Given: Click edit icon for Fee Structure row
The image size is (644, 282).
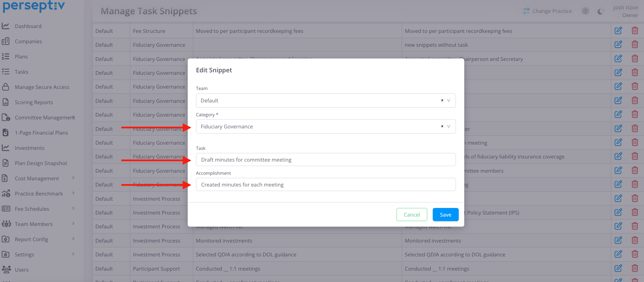Looking at the screenshot, I should [618, 31].
